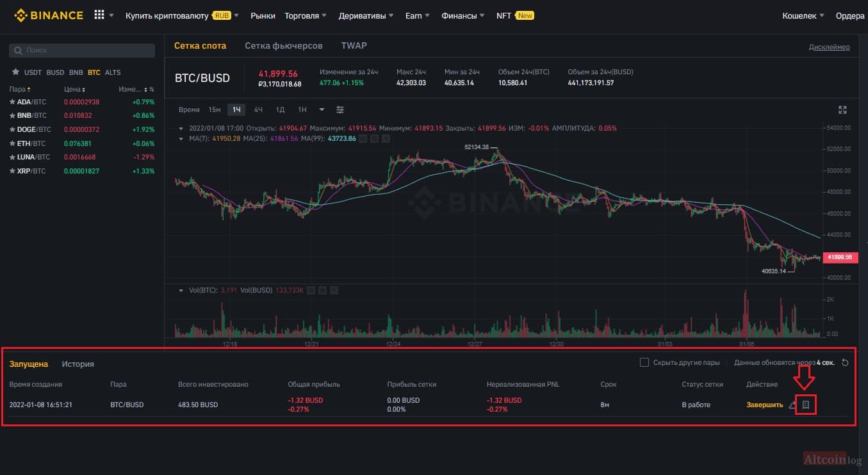Viewport: 868px width, 475px height.
Task: Star the DOGE/BTC pair
Action: tap(12, 129)
